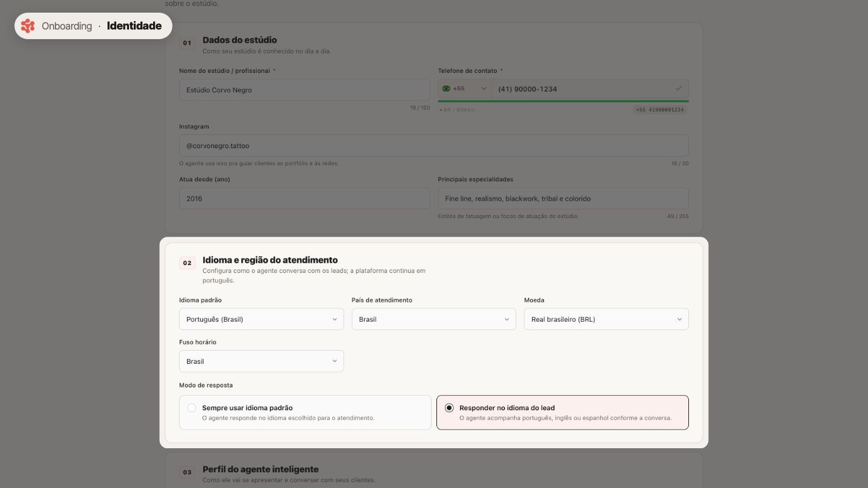Click the Atua desde year field
Image resolution: width=868 pixels, height=488 pixels.
pyautogui.click(x=304, y=198)
